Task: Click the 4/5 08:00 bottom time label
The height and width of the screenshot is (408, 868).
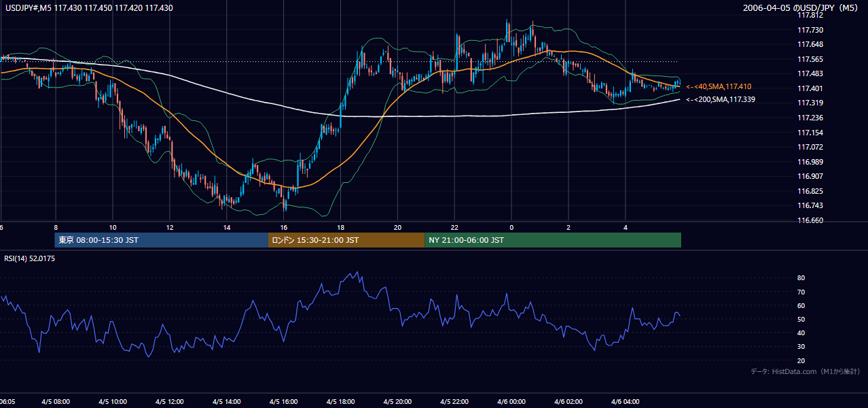Action: click(x=56, y=402)
